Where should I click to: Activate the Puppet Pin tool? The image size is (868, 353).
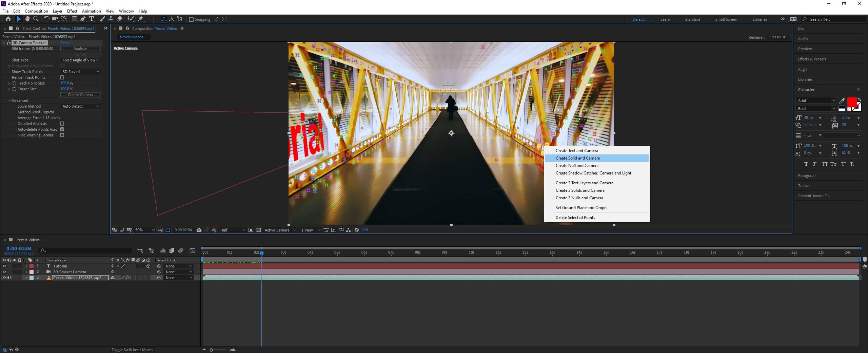point(141,19)
